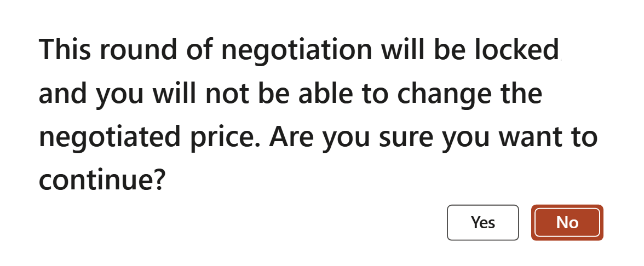Decline to continue by clicking No
The image size is (644, 266).
[567, 222]
